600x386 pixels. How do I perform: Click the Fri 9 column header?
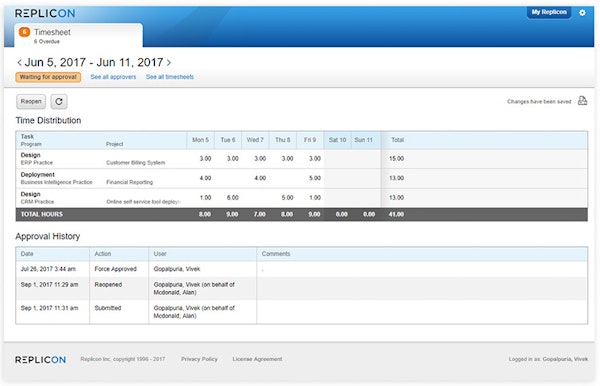click(310, 140)
